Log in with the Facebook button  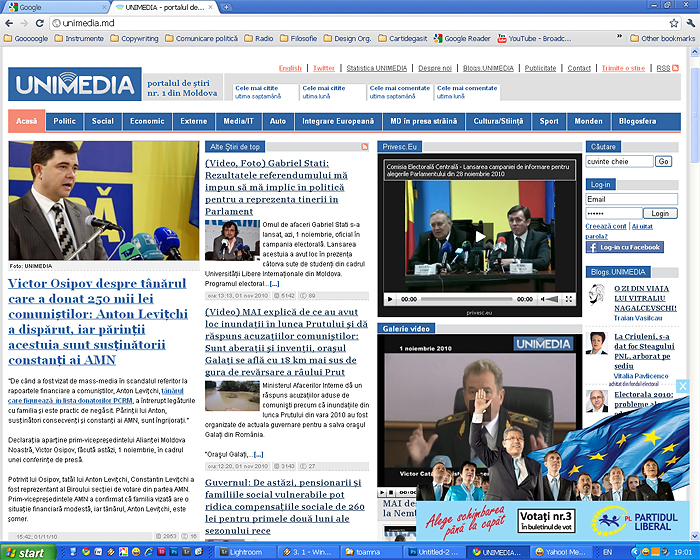coord(625,247)
